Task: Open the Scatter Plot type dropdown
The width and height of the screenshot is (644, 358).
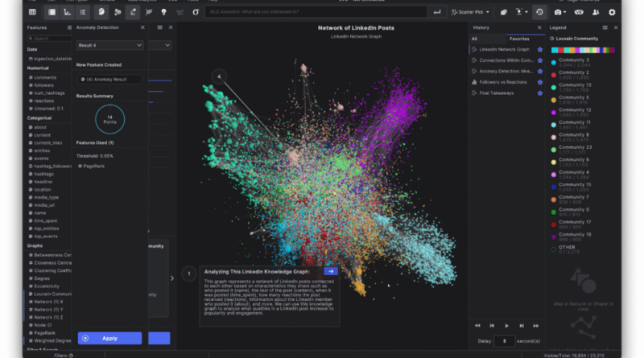Action: tap(470, 12)
